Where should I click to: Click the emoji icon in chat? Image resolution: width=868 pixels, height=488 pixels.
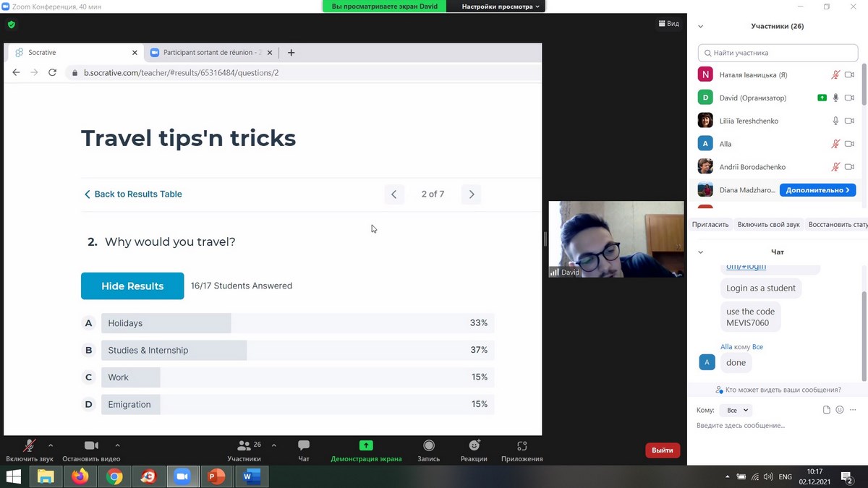point(840,410)
